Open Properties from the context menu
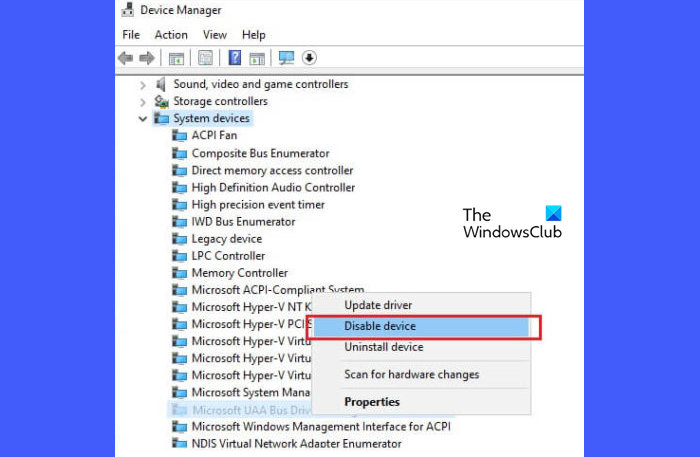The image size is (700, 457). [372, 402]
